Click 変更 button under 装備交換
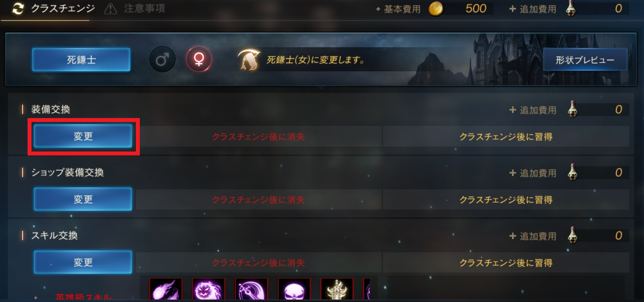Image resolution: width=644 pixels, height=302 pixels. [83, 136]
